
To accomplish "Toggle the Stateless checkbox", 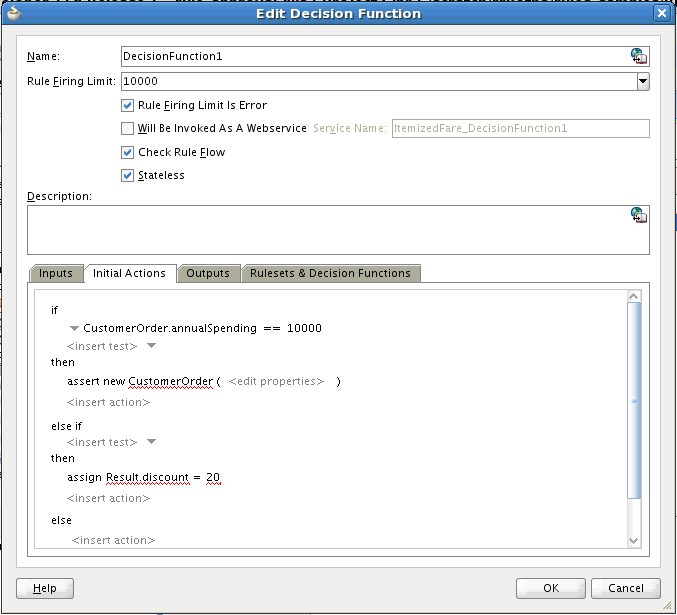I will (x=127, y=175).
